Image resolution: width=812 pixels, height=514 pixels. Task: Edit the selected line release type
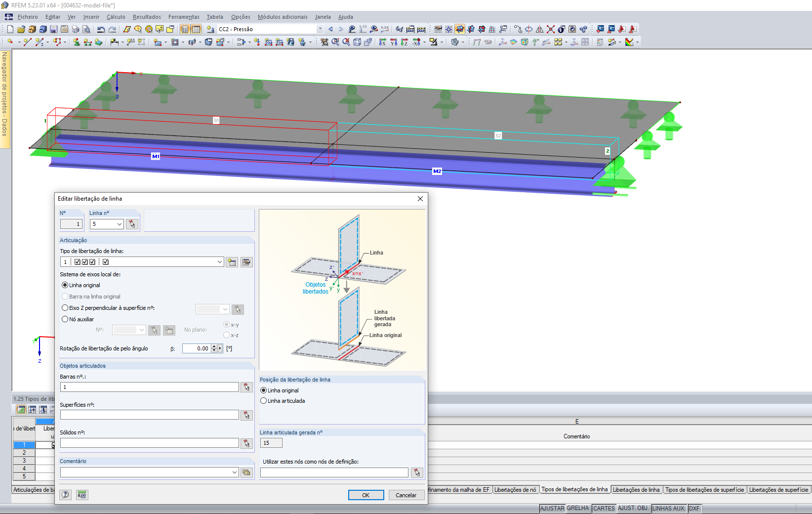(x=246, y=262)
